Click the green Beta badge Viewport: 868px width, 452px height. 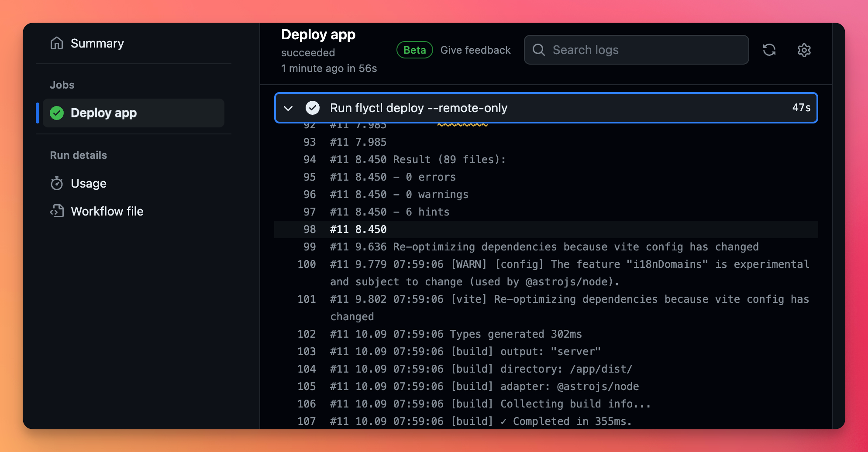[x=414, y=50]
